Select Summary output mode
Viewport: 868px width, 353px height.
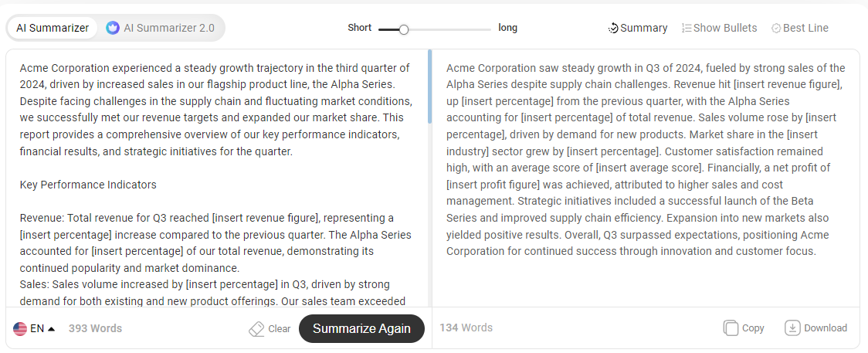coord(638,29)
